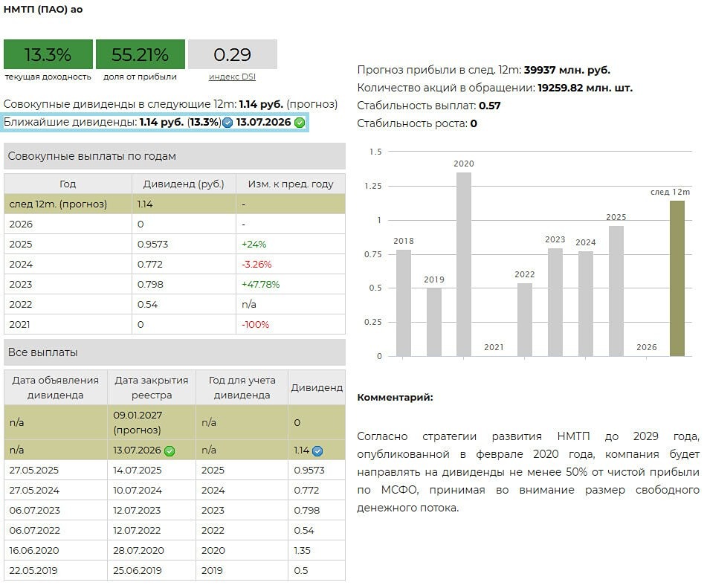This screenshot has width=707, height=588.
Task: Select the 16.06.2020 announcement date
Action: (x=34, y=551)
